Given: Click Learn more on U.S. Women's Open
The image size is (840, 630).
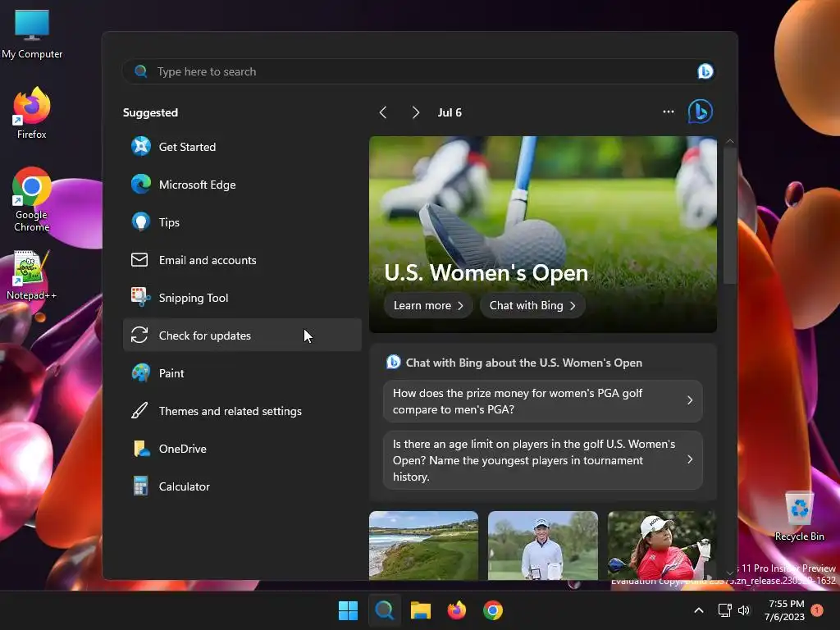Looking at the screenshot, I should [428, 305].
